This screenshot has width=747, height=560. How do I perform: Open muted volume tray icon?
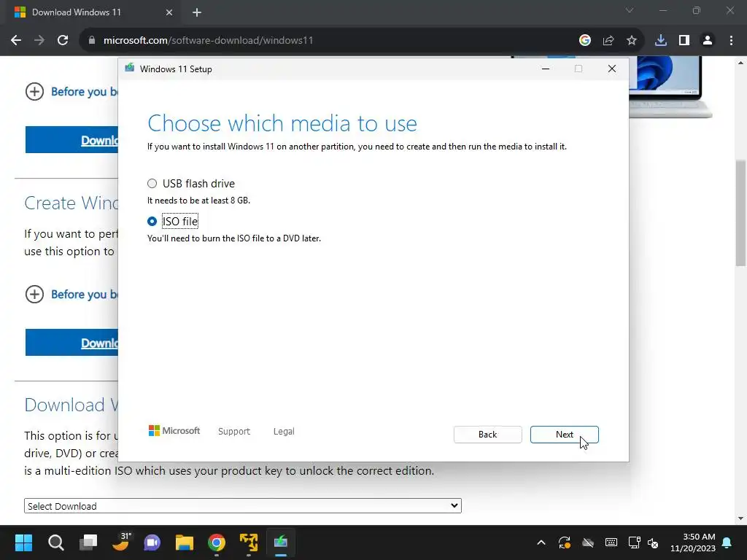(x=653, y=542)
